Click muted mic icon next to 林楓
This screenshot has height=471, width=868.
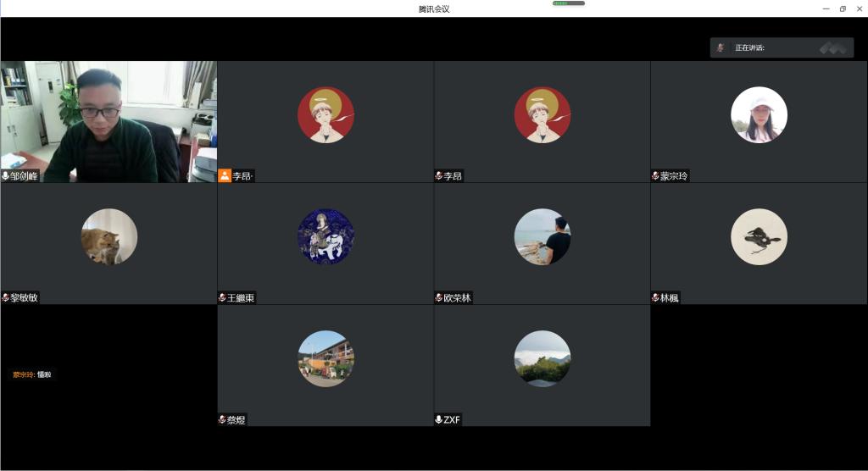pyautogui.click(x=655, y=298)
